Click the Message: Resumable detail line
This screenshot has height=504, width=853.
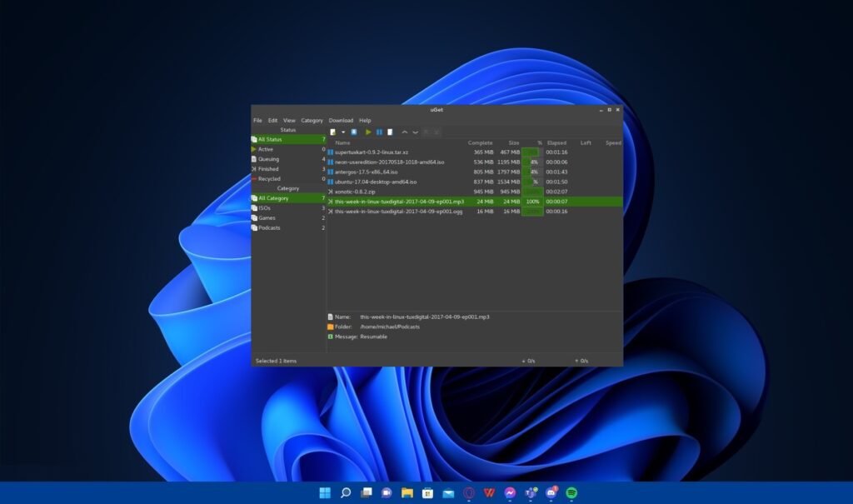[357, 337]
